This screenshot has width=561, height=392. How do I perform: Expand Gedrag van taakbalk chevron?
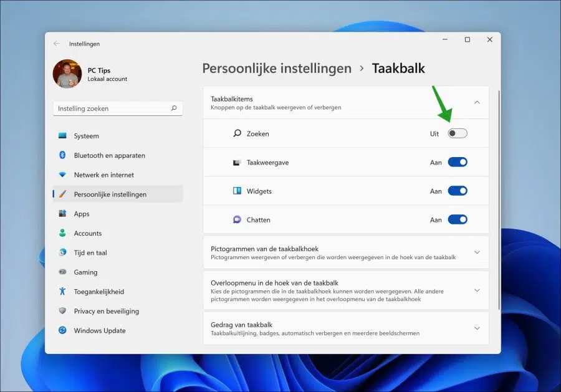coord(477,328)
